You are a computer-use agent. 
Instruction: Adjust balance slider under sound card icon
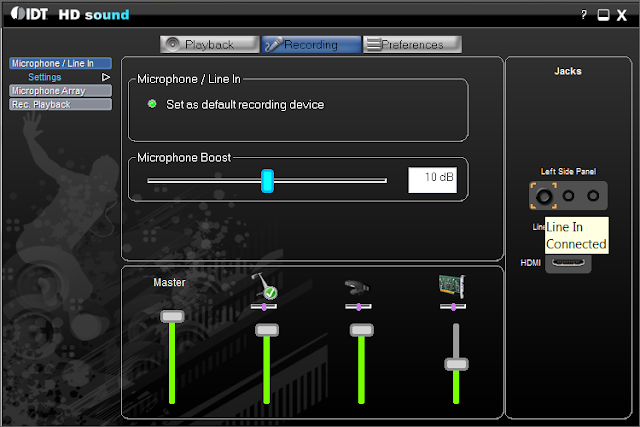coord(453,307)
